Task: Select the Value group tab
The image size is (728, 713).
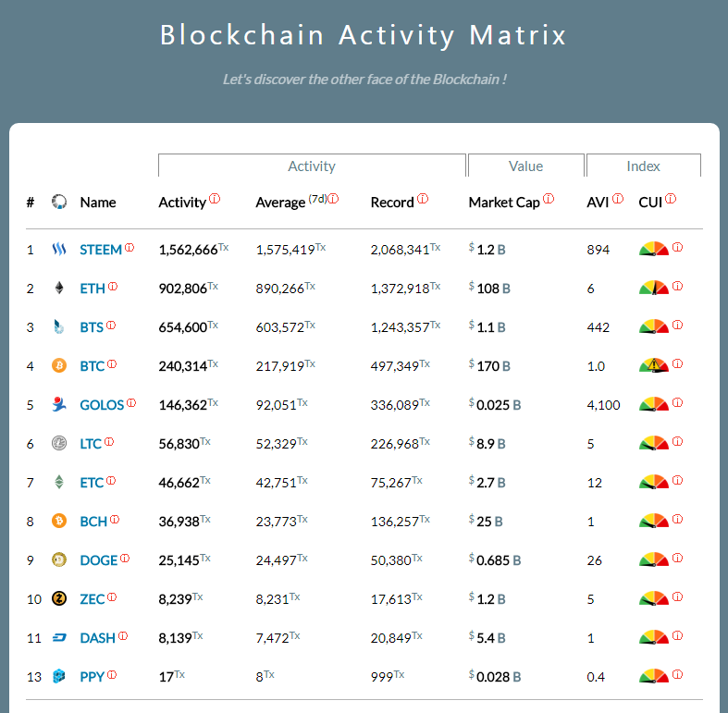Action: pyautogui.click(x=525, y=166)
